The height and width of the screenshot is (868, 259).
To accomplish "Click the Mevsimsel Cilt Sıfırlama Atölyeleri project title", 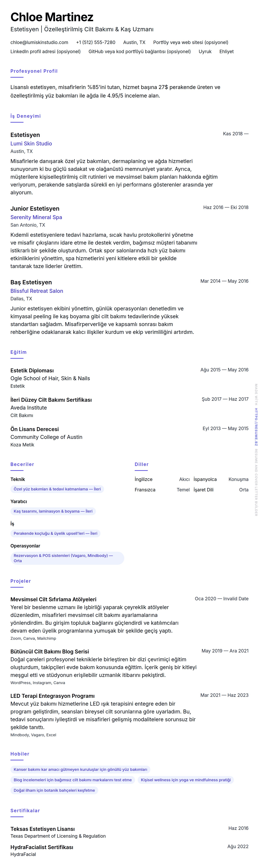I will (53, 599).
